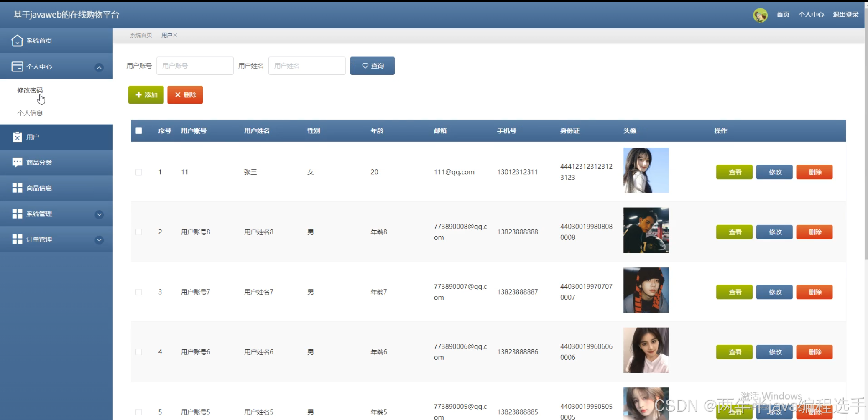868x420 pixels.
Task: Click the 用户 clipboard icon in sidebar
Action: click(x=17, y=137)
